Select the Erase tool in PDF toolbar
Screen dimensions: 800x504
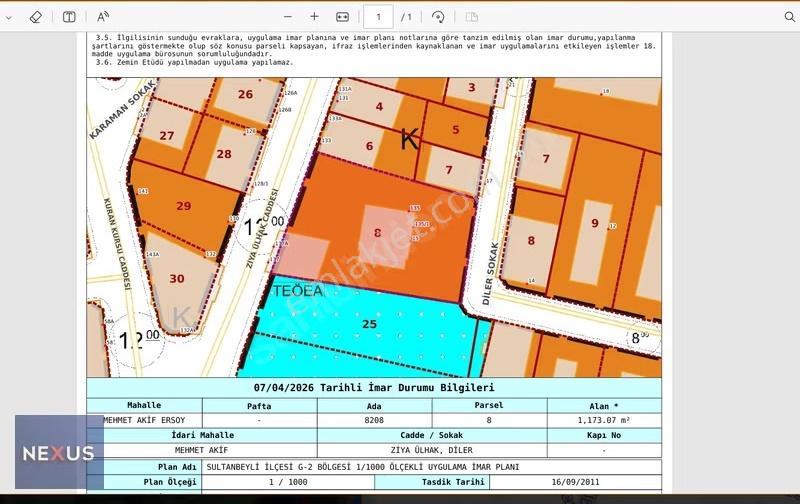coord(35,17)
